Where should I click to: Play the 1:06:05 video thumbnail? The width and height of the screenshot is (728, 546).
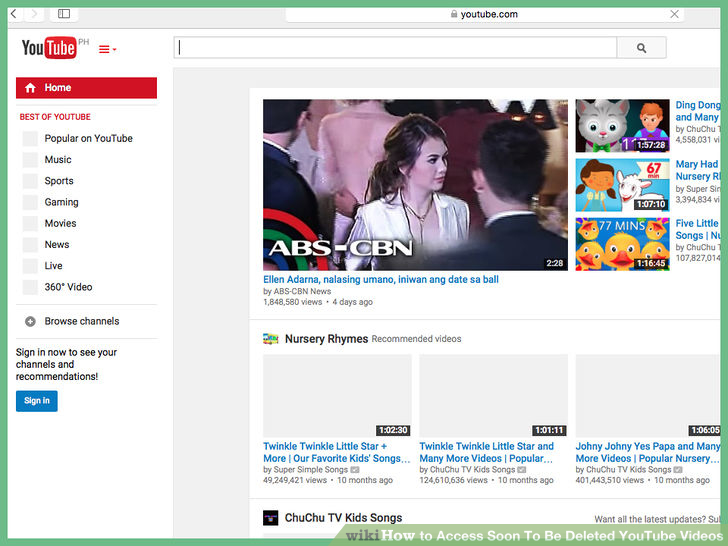[x=648, y=396]
